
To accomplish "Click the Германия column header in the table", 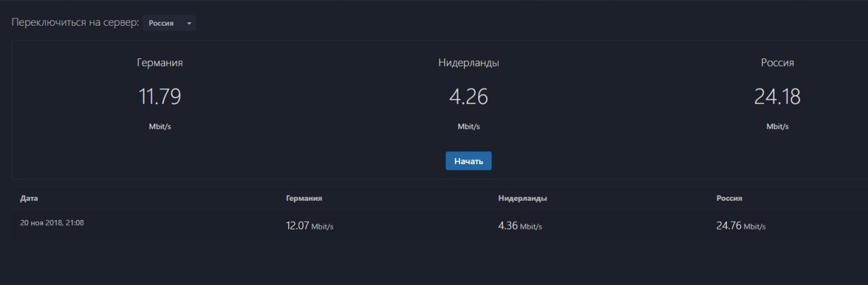I will tap(304, 198).
